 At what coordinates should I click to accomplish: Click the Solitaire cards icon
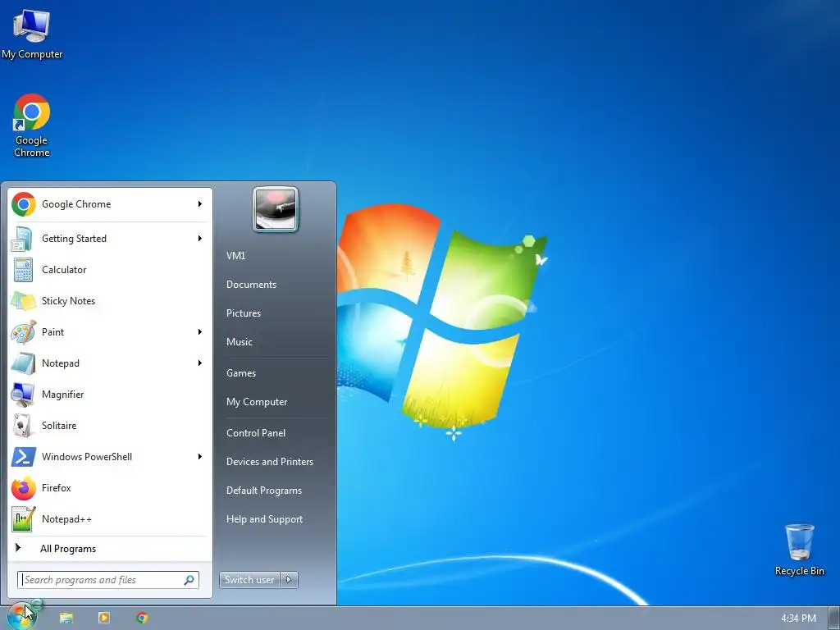(22, 426)
